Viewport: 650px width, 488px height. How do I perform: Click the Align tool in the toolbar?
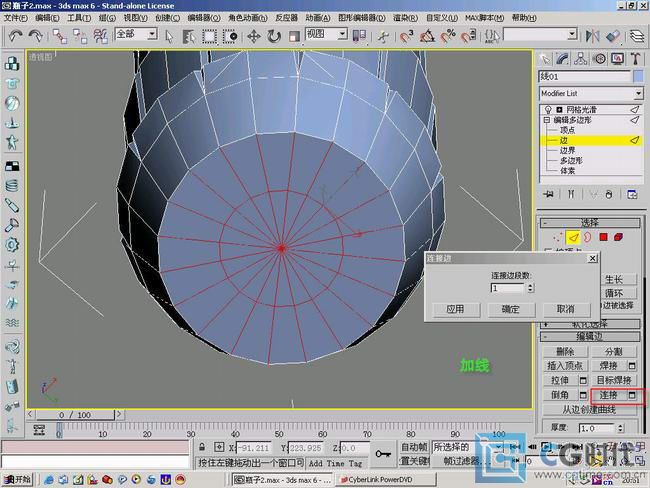(x=613, y=36)
